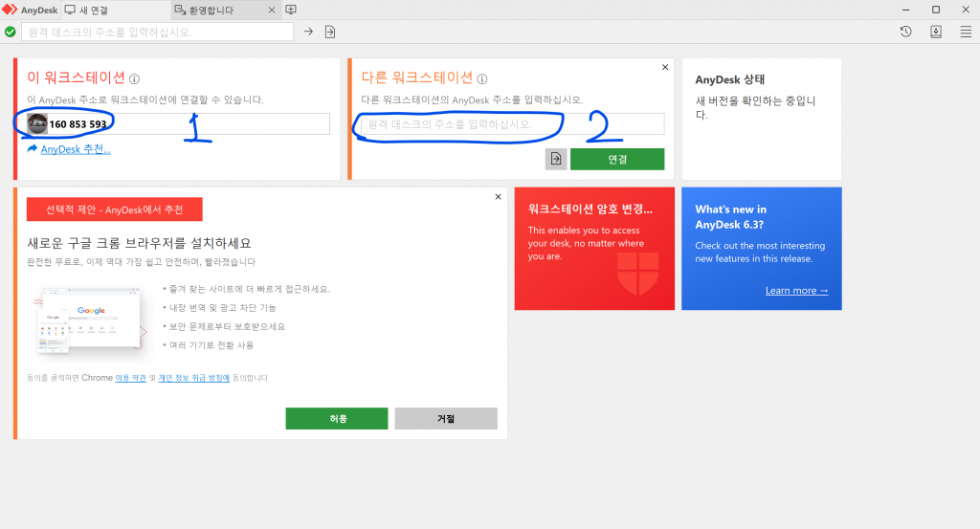This screenshot has width=980, height=529.
Task: Close the 환영합니다 tab
Action: point(271,10)
